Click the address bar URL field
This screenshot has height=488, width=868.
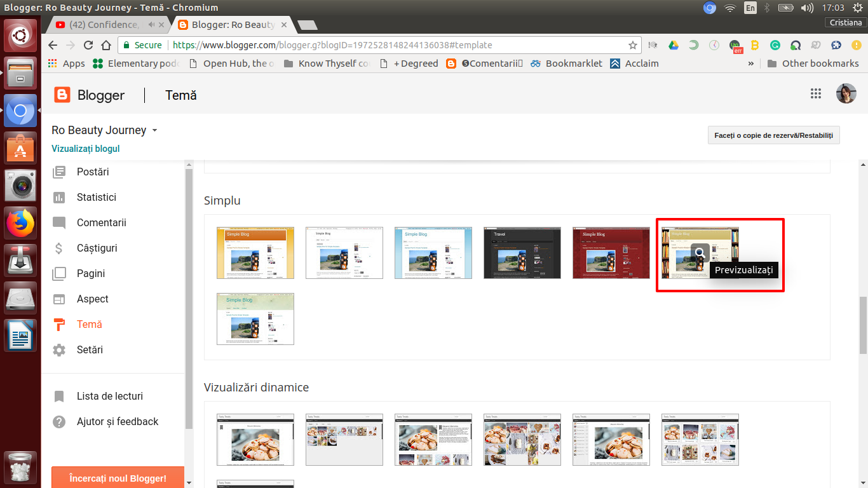coord(379,45)
